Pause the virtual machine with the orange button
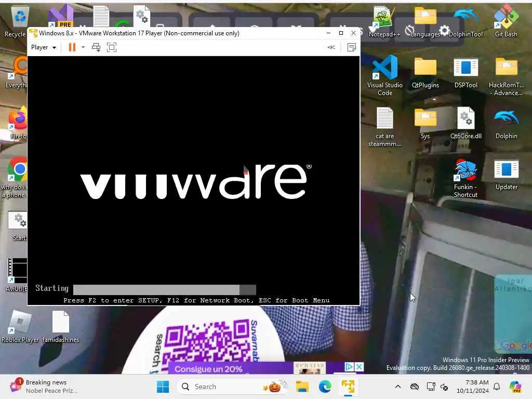This screenshot has width=532, height=399. pos(72,47)
